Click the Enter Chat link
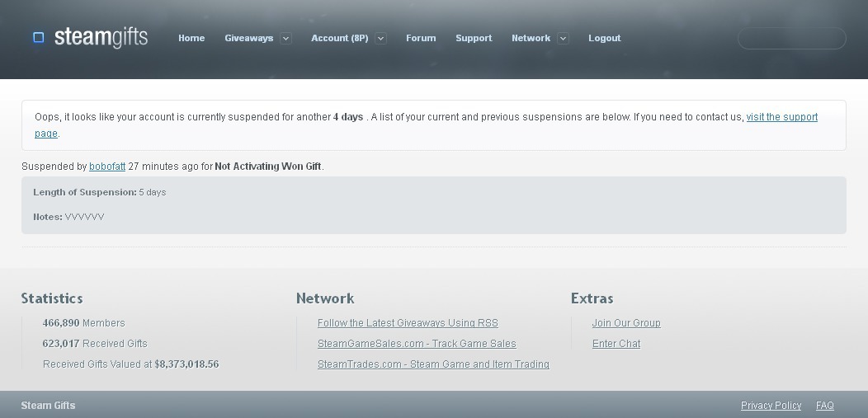 click(x=616, y=343)
